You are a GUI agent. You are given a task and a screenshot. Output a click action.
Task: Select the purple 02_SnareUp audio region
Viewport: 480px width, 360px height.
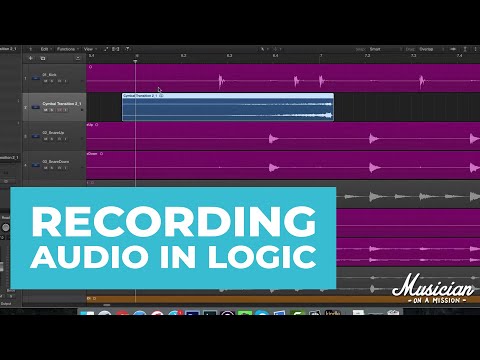tap(283, 136)
